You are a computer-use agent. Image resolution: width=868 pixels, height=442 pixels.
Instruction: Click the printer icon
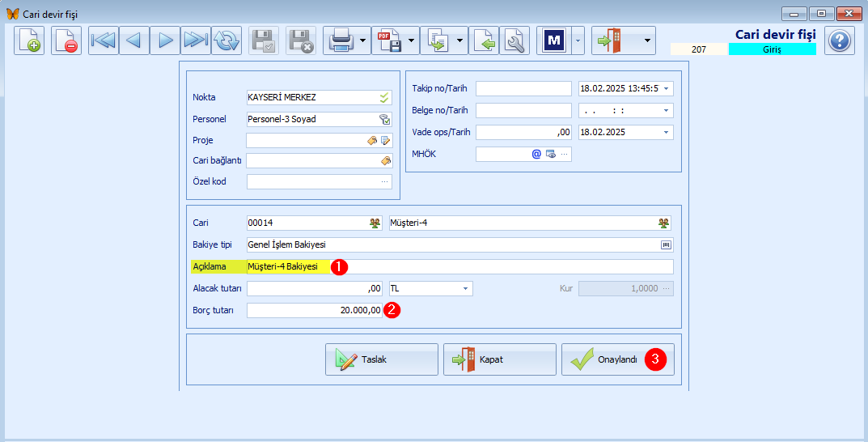click(x=341, y=40)
